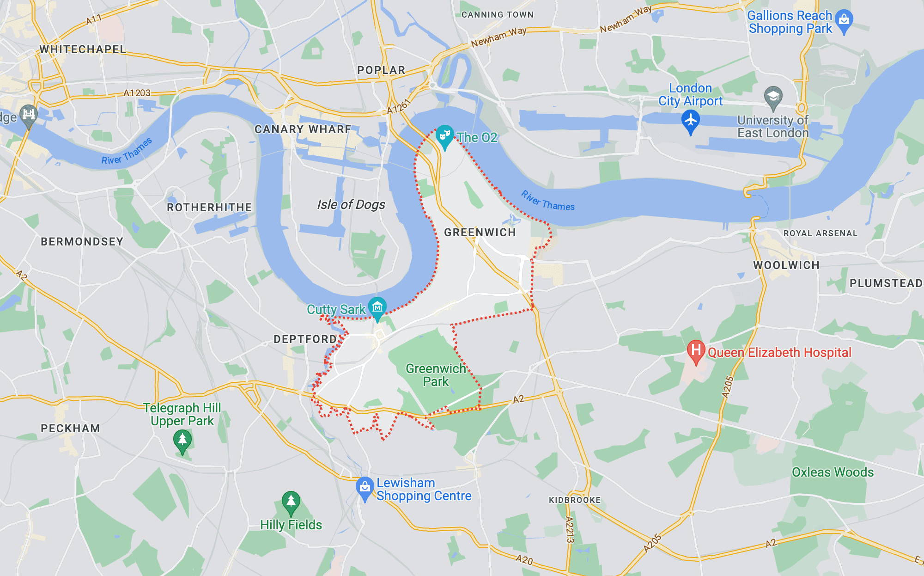The width and height of the screenshot is (924, 576).
Task: Click the CANARY WHARF area label
Action: tap(303, 129)
